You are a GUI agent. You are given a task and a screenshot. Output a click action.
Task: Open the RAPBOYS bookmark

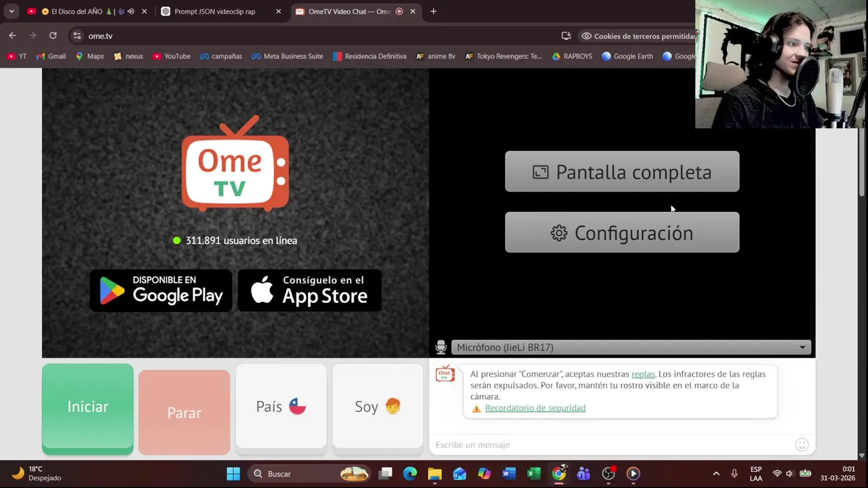coord(572,56)
